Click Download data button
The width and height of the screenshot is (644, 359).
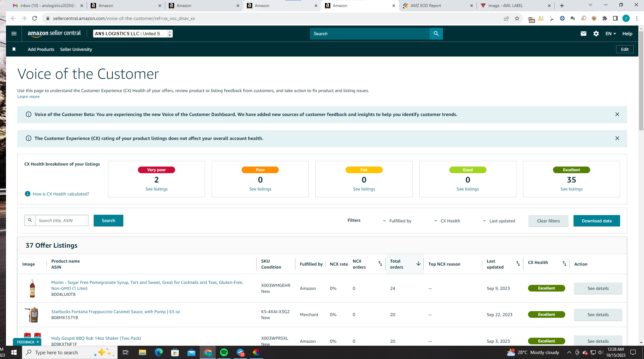[x=597, y=221]
